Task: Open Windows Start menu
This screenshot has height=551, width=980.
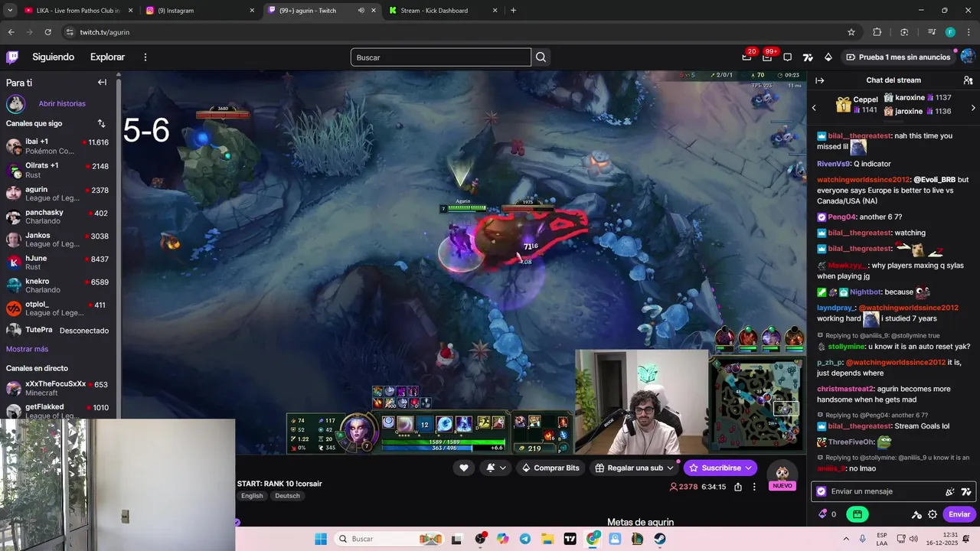Action: coord(321,539)
